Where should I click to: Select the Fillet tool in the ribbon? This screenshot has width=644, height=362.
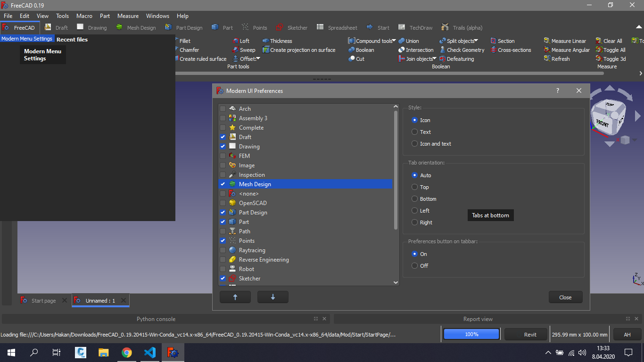coord(183,41)
